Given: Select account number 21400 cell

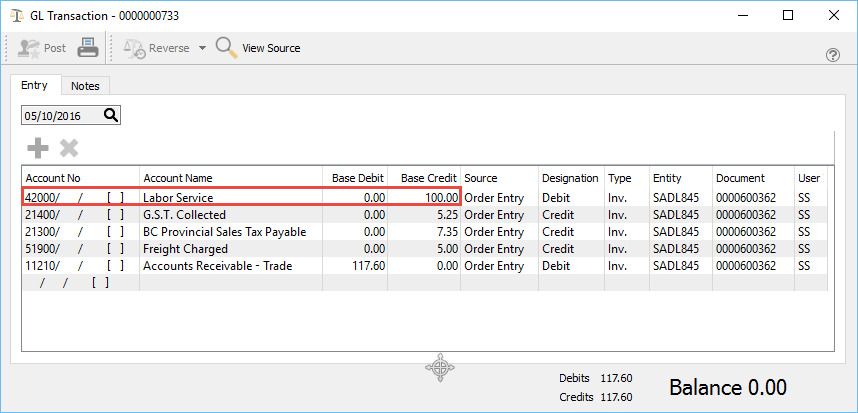Looking at the screenshot, I should [x=80, y=215].
